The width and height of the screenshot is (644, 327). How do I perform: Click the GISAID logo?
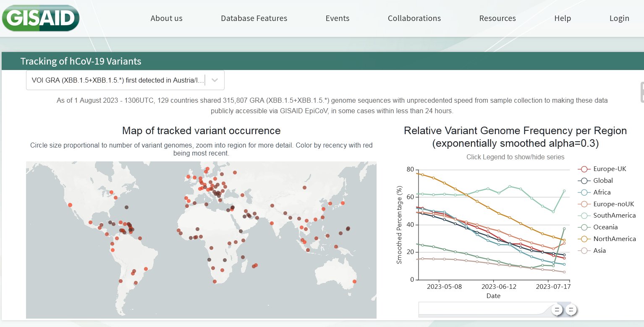coord(40,18)
